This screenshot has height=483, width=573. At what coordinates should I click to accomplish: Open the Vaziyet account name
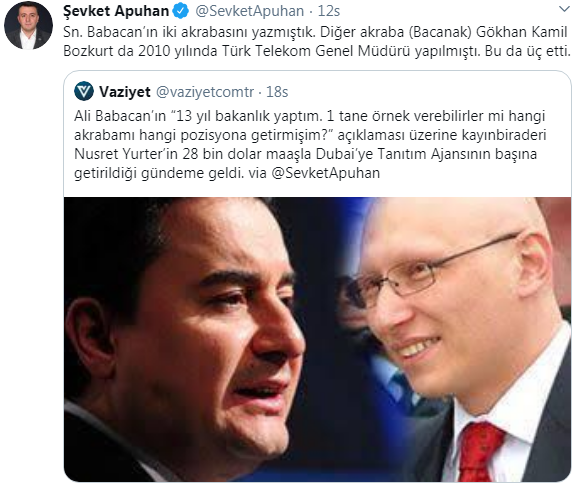(125, 92)
